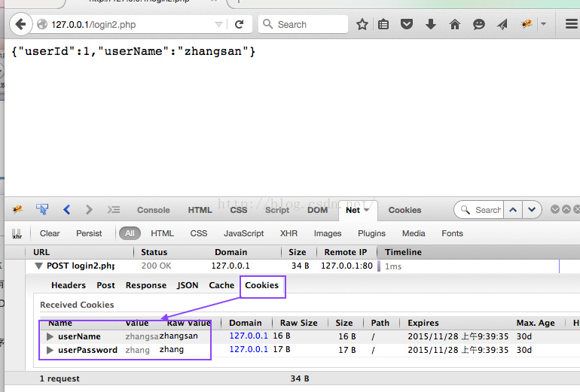
Task: Select the All filter
Action: (130, 233)
